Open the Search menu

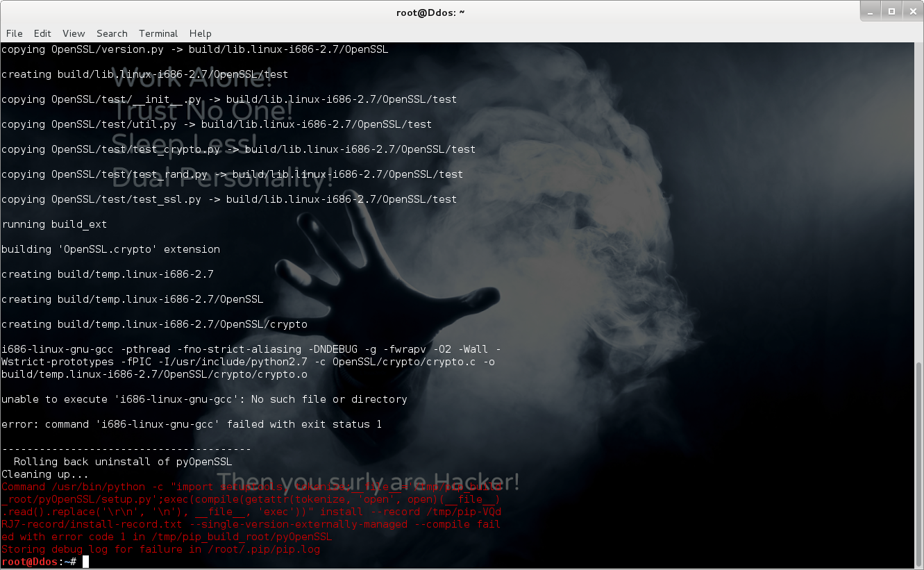pos(112,33)
